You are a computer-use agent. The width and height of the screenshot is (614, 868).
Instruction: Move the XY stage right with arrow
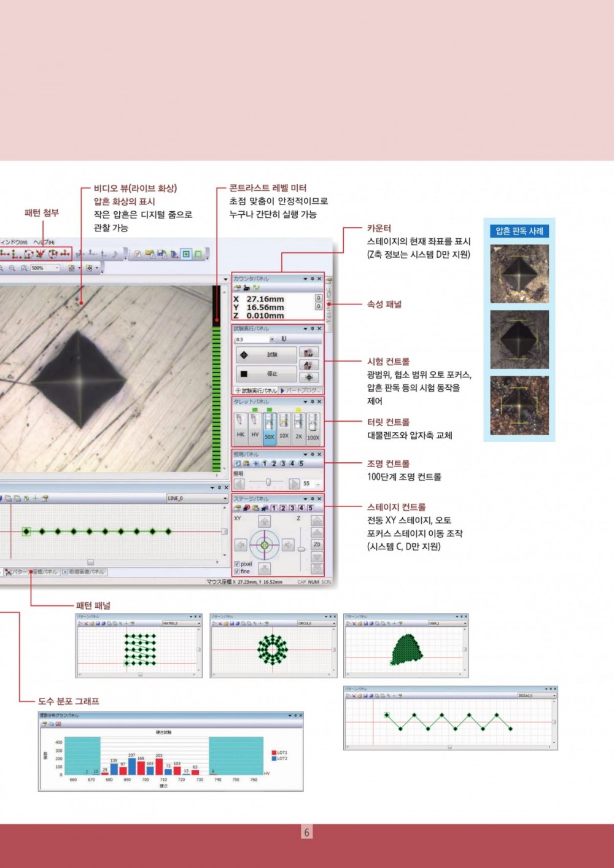coord(287,545)
